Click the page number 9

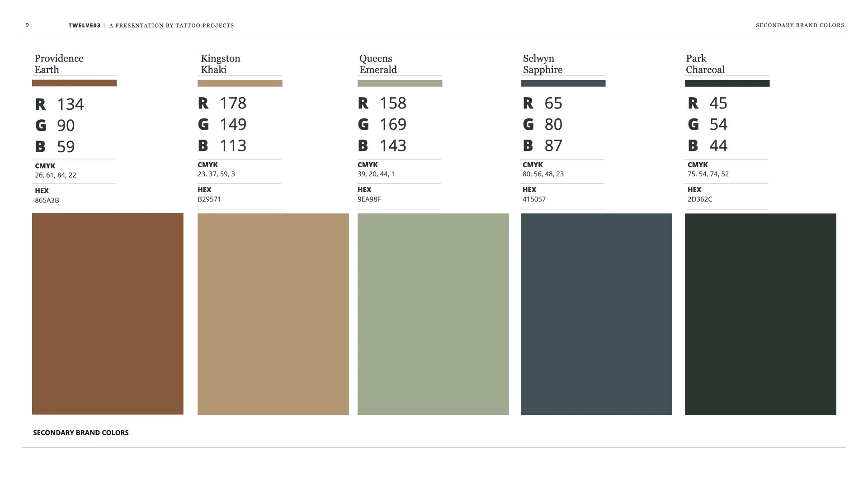pyautogui.click(x=27, y=25)
